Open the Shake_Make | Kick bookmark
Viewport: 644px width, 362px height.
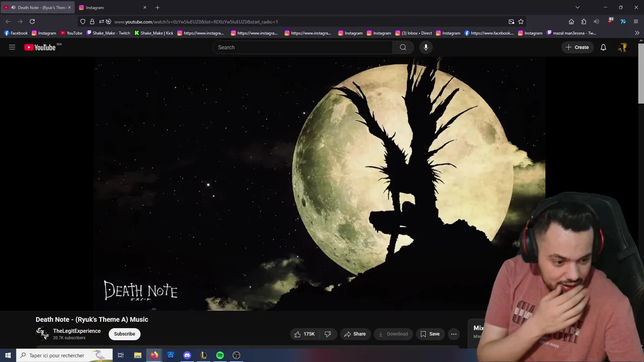[153, 33]
